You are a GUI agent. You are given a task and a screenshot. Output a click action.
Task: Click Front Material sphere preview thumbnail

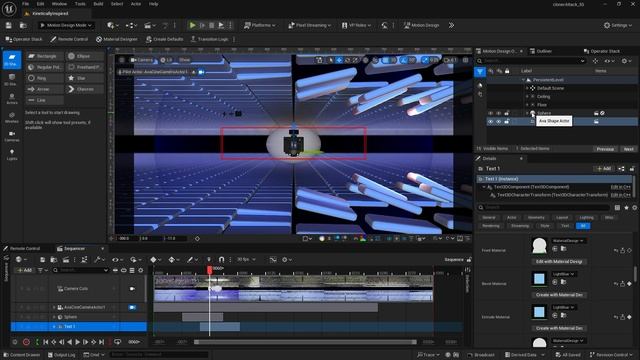(539, 245)
